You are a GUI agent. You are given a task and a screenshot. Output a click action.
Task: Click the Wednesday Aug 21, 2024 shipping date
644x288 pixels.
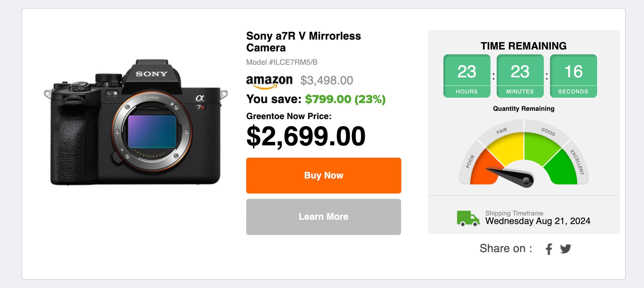pos(538,221)
